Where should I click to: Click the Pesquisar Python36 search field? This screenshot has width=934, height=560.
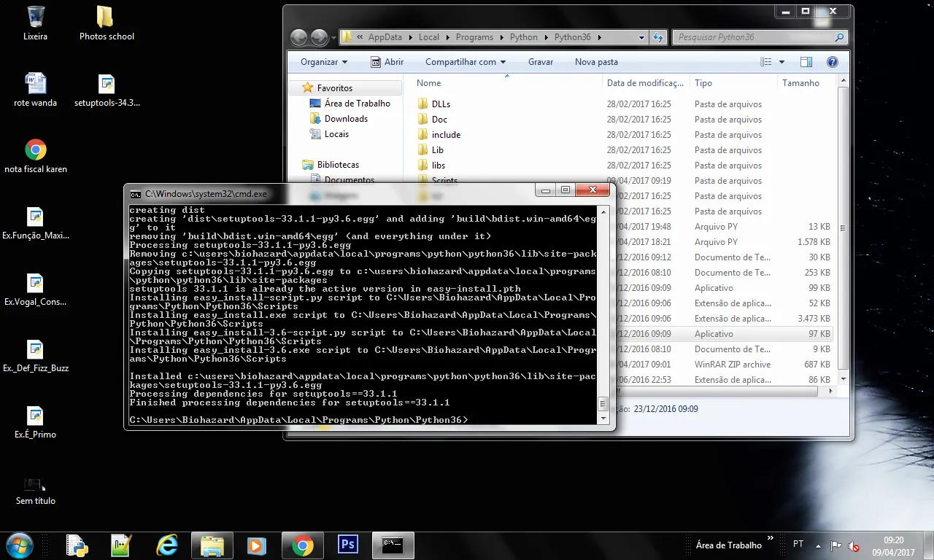click(x=752, y=37)
